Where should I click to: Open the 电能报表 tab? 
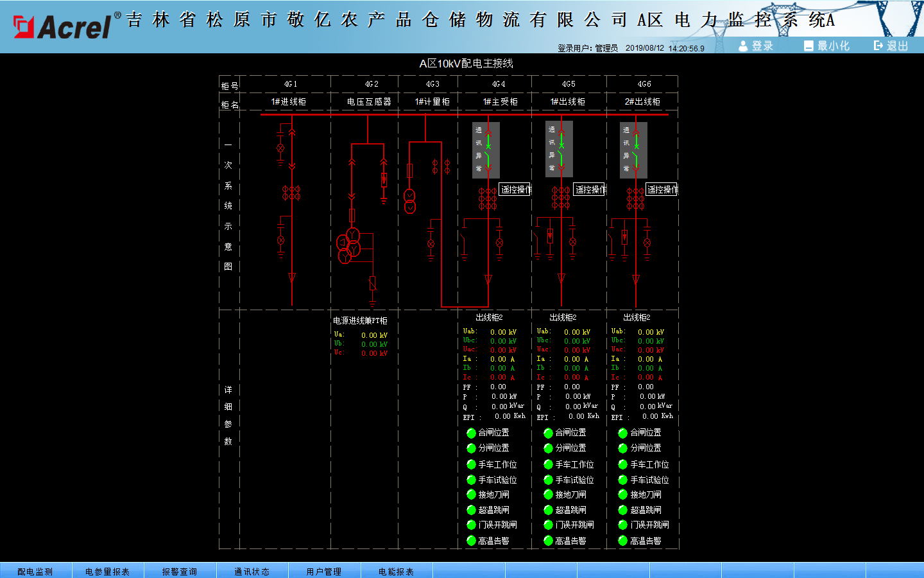[x=396, y=571]
